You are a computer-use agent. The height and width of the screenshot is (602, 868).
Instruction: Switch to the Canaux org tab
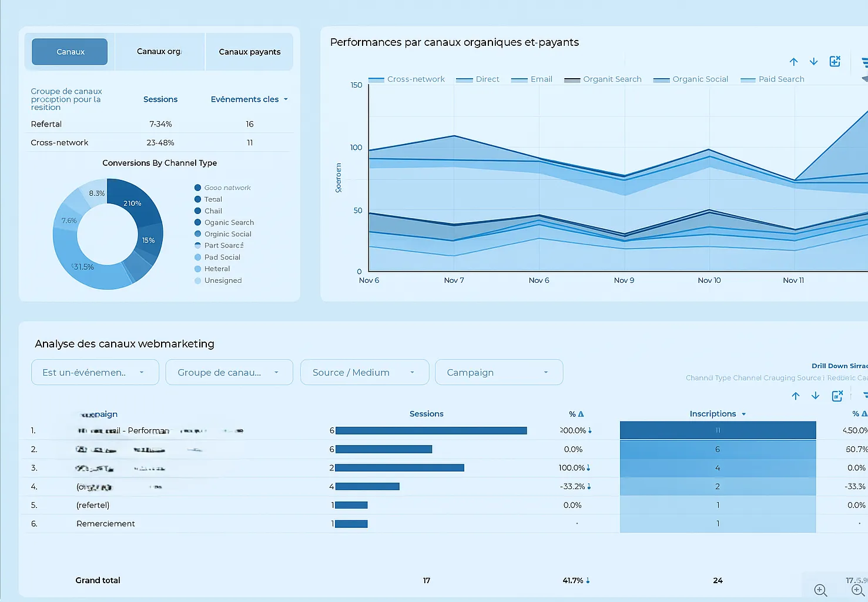tap(159, 52)
